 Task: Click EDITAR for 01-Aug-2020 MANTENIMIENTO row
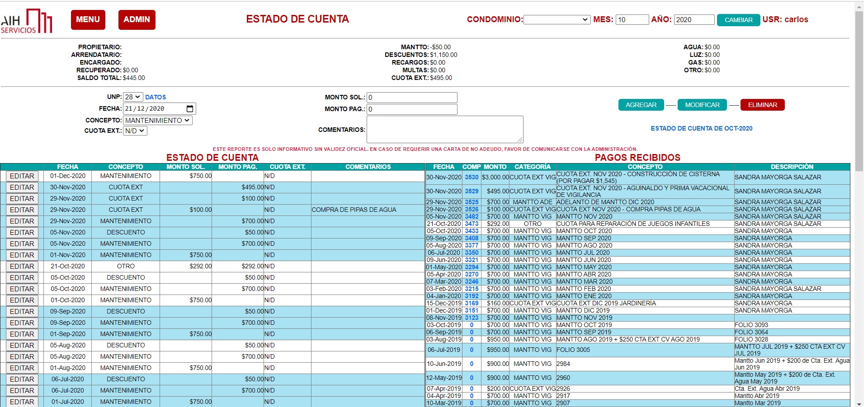click(22, 368)
